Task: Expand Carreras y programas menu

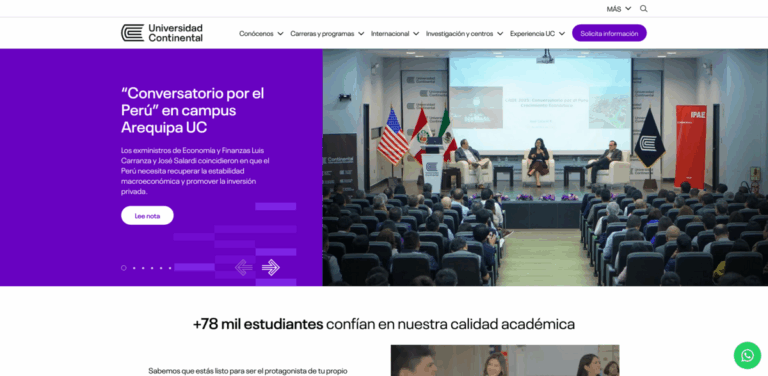Action: [327, 34]
